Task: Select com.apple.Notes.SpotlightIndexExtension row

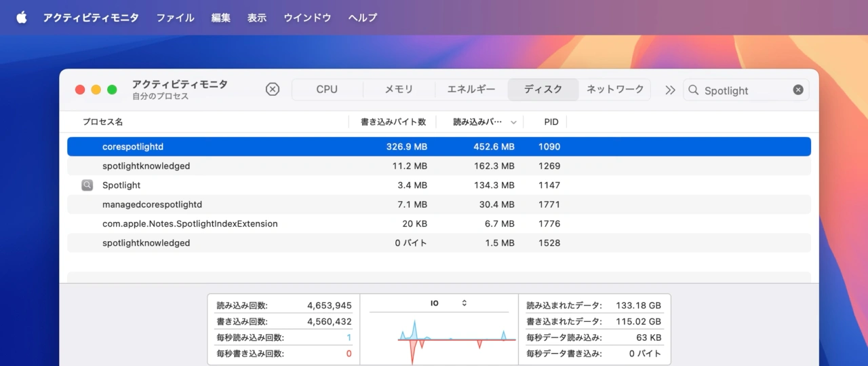Action: [x=439, y=223]
